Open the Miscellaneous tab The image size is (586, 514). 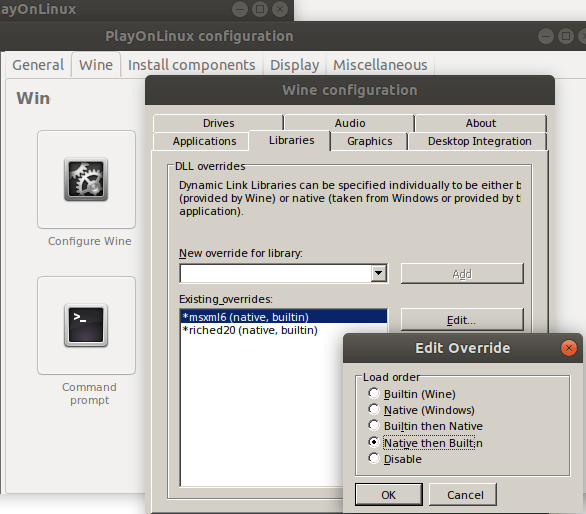[380, 65]
